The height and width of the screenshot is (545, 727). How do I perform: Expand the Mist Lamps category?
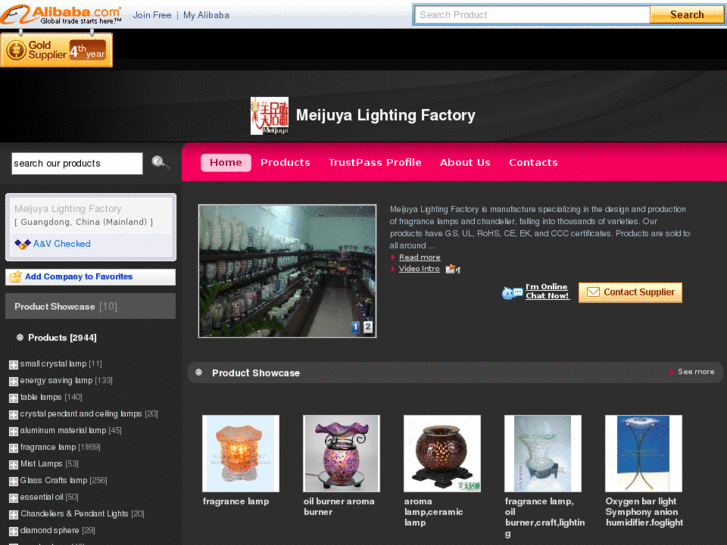(13, 465)
